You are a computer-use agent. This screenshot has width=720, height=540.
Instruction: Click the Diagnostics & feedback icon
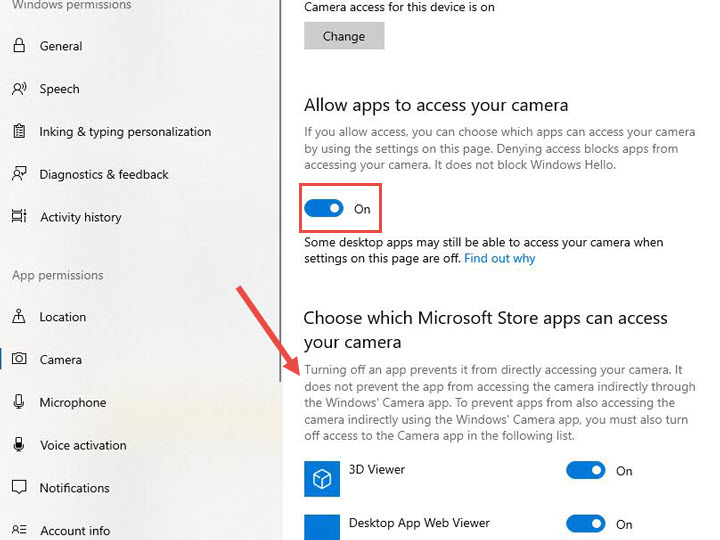[x=19, y=174]
